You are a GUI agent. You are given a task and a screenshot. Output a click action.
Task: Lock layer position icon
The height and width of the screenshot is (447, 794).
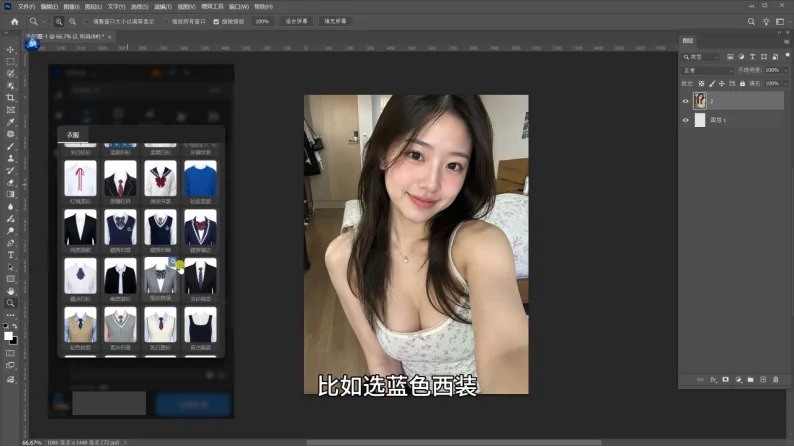pos(722,84)
